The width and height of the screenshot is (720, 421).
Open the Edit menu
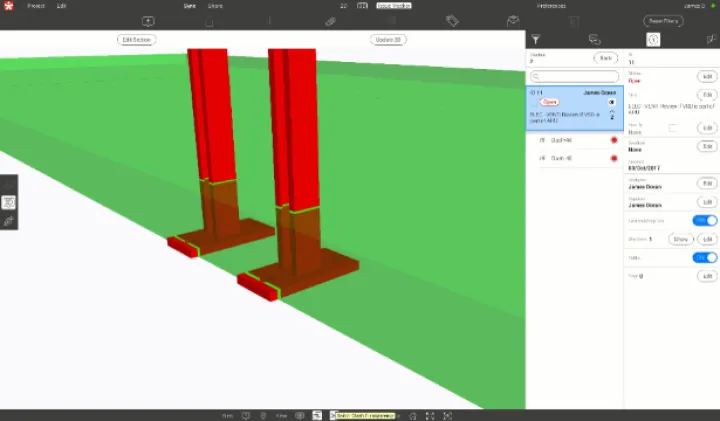62,6
